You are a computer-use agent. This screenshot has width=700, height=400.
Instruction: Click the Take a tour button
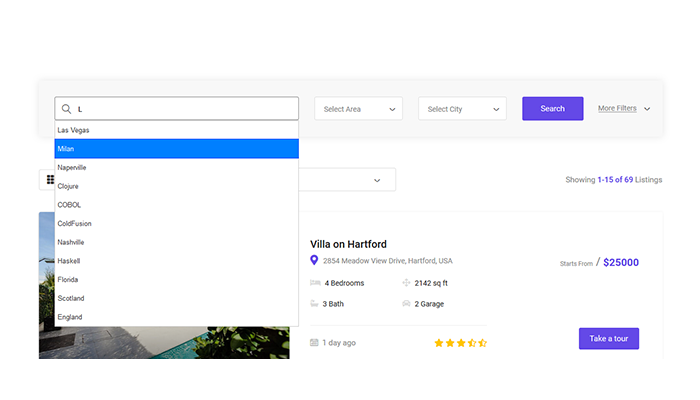[x=608, y=338]
